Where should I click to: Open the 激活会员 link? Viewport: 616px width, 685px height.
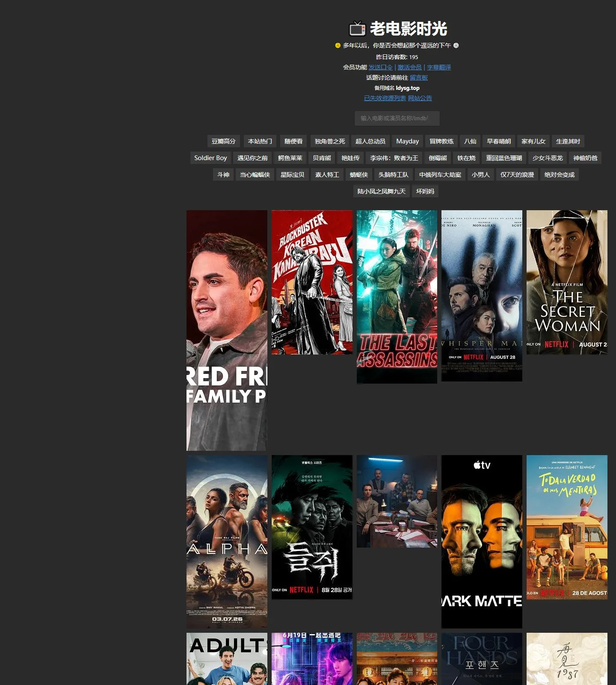(x=409, y=67)
